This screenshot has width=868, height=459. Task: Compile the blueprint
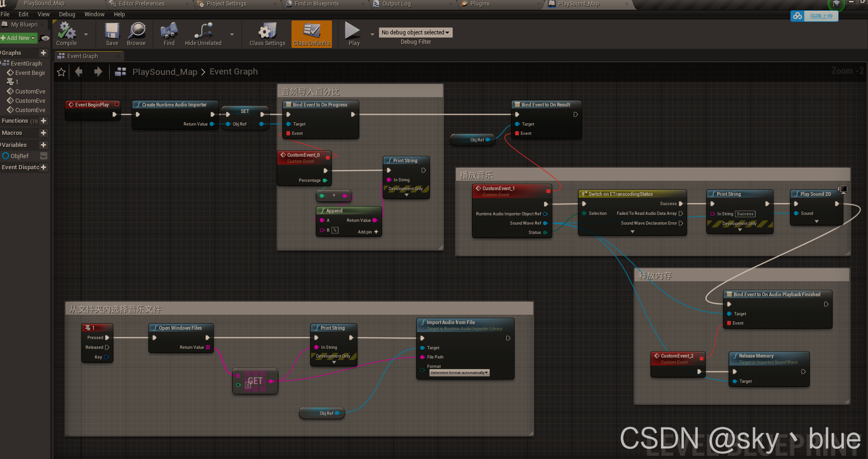(x=66, y=33)
